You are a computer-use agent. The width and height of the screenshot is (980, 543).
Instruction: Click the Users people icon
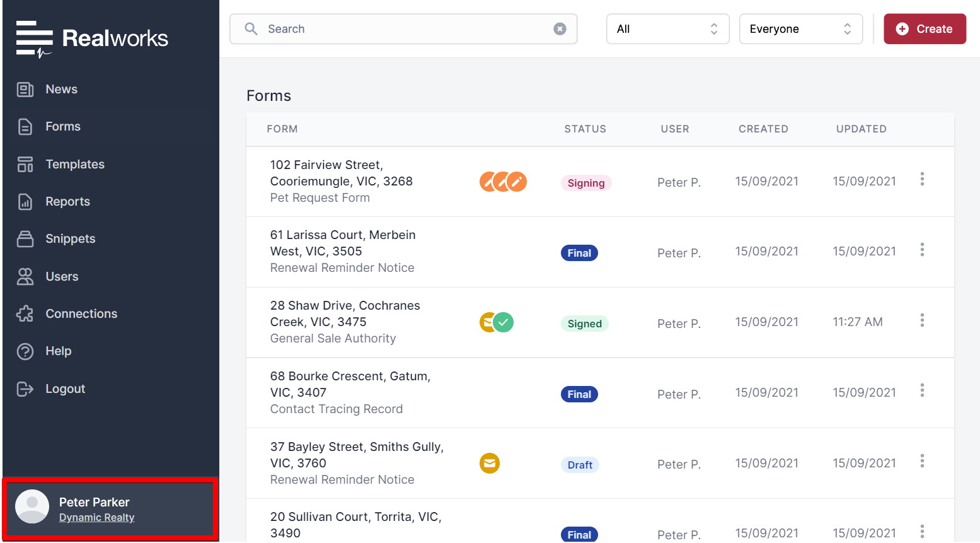click(25, 277)
